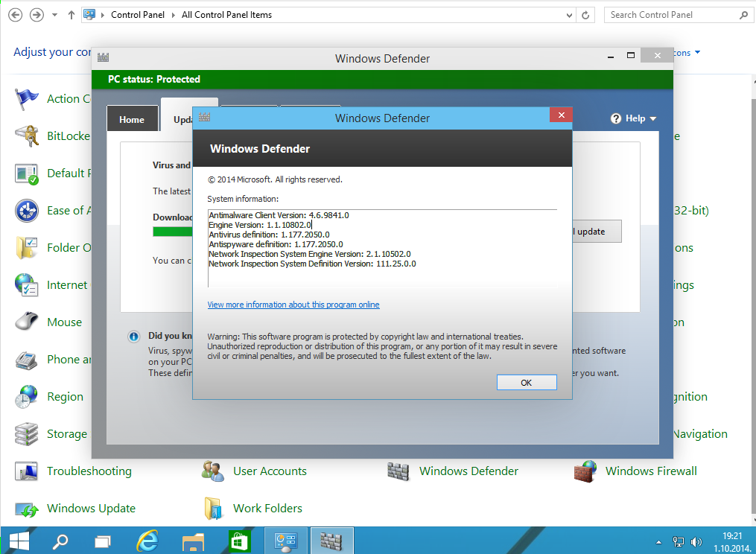Open the Region icon in Control Panel
Image resolution: width=756 pixels, height=554 pixels.
point(26,396)
